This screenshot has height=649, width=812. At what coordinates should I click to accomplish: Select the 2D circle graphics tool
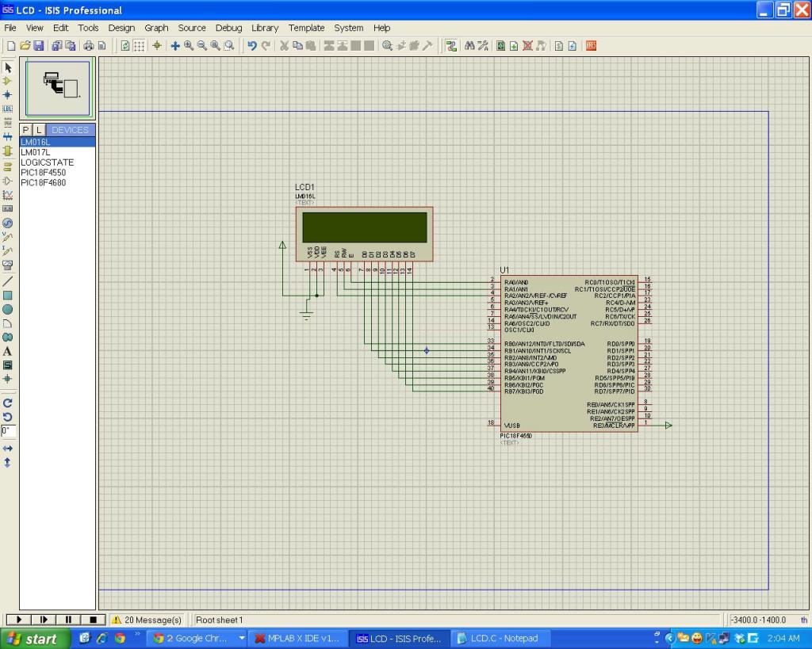8,309
